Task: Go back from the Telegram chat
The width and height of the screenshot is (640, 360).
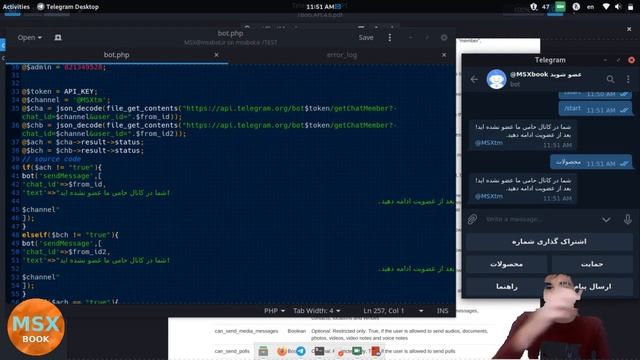Action: (x=474, y=79)
